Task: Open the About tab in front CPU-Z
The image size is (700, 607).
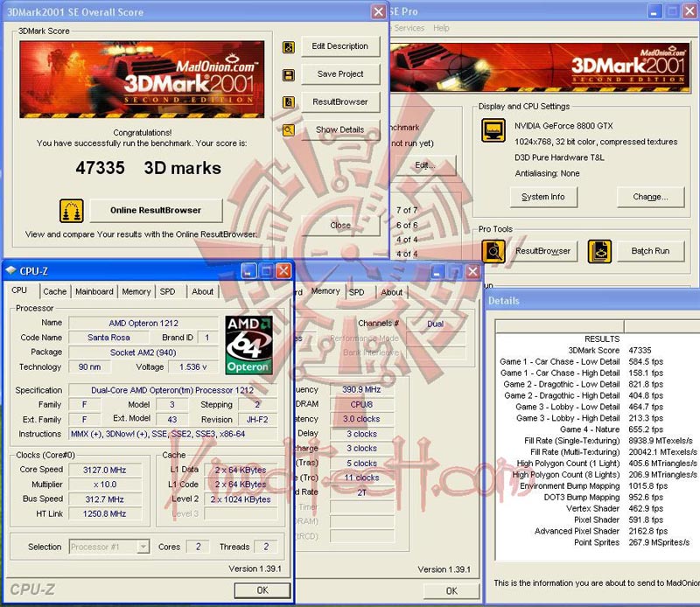Action: pyautogui.click(x=203, y=291)
